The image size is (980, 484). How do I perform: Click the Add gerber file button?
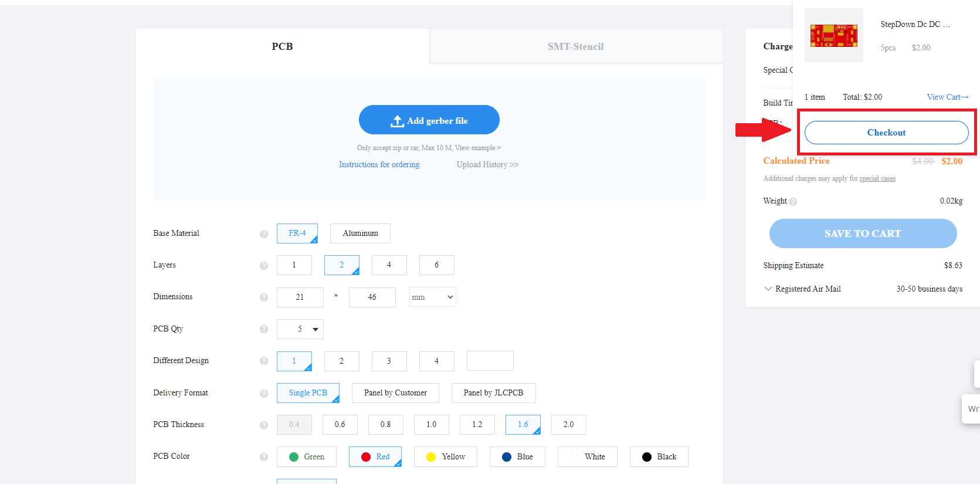coord(429,120)
